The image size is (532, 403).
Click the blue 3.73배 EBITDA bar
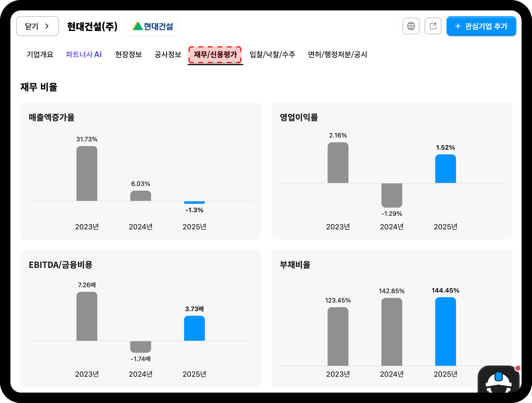[x=194, y=328]
